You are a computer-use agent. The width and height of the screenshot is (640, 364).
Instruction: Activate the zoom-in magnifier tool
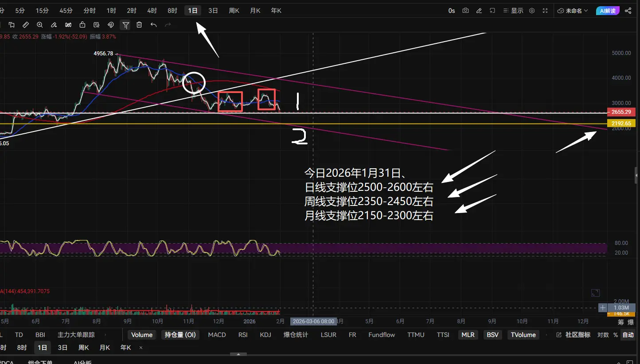pyautogui.click(x=40, y=25)
